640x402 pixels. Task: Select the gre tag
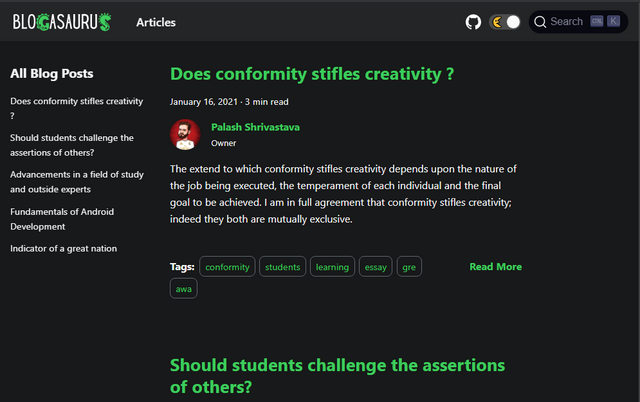409,267
